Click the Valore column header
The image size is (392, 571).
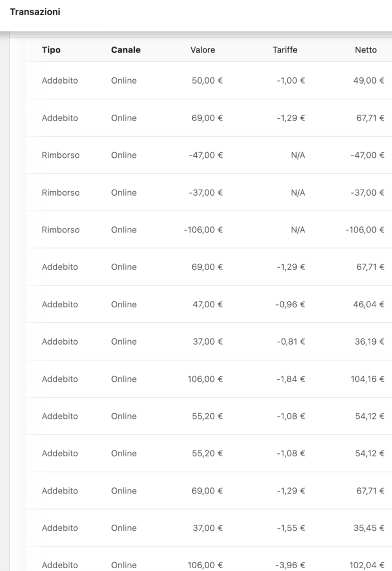pyautogui.click(x=202, y=50)
